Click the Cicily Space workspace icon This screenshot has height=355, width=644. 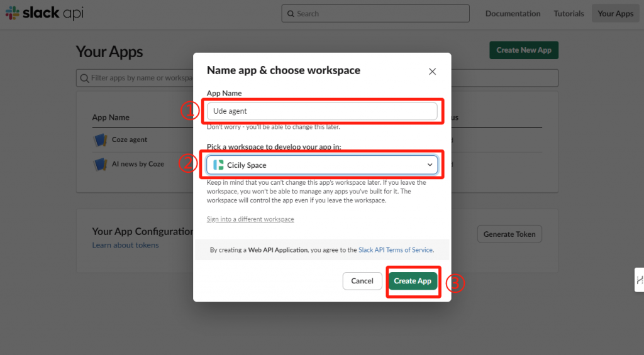218,165
